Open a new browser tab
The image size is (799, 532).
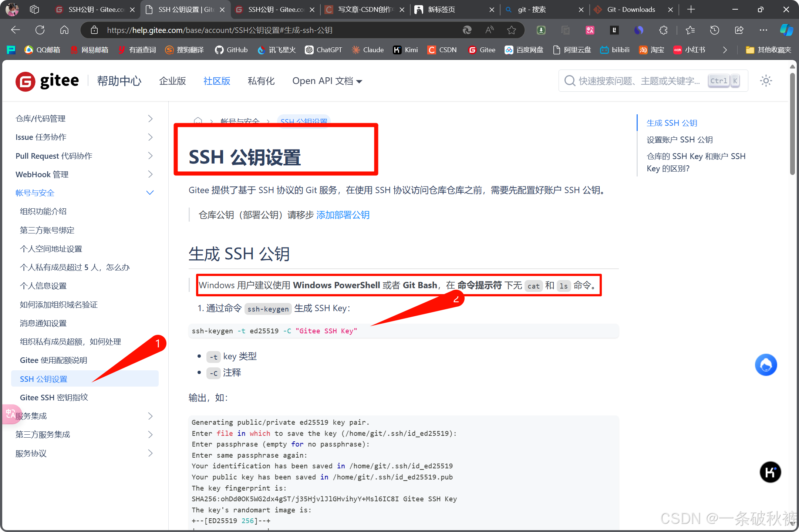coord(691,9)
